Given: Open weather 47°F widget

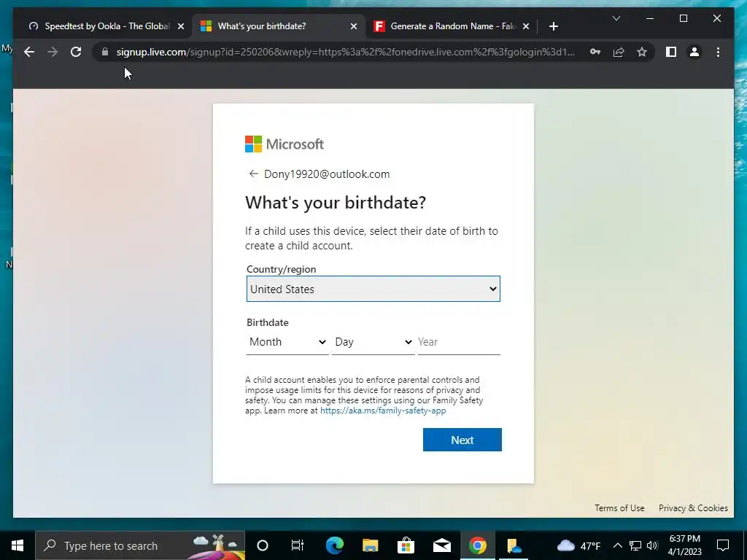Looking at the screenshot, I should point(578,545).
